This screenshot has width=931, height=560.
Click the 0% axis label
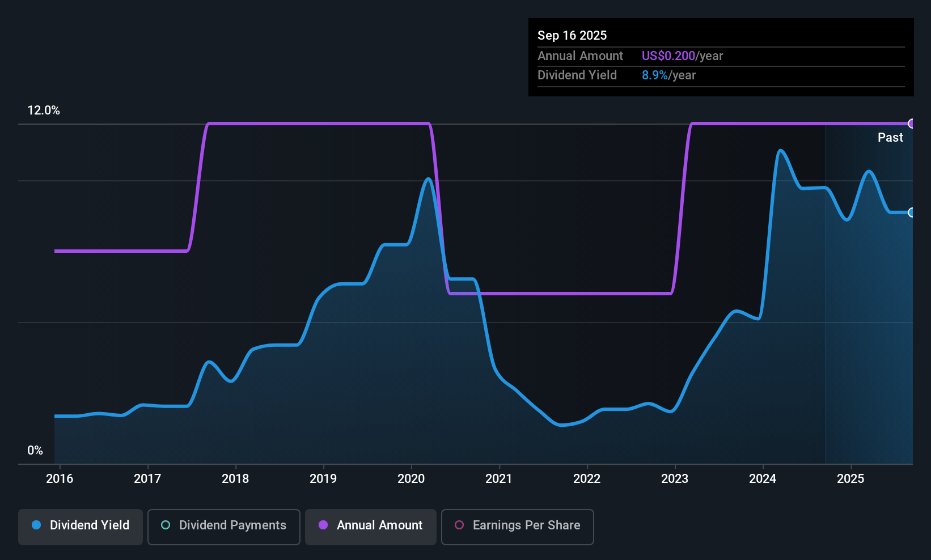coord(35,449)
